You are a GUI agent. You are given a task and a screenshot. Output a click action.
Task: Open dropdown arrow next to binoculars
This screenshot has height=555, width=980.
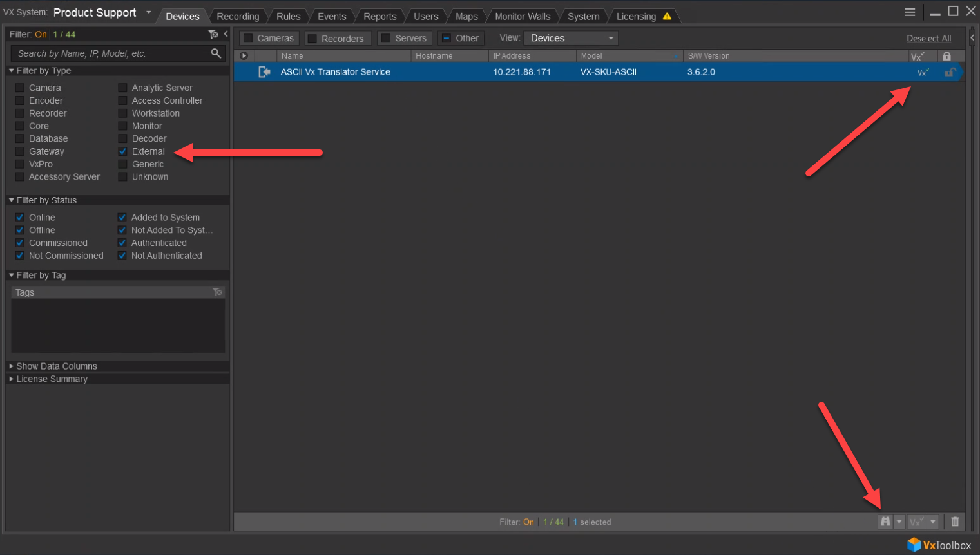point(899,522)
